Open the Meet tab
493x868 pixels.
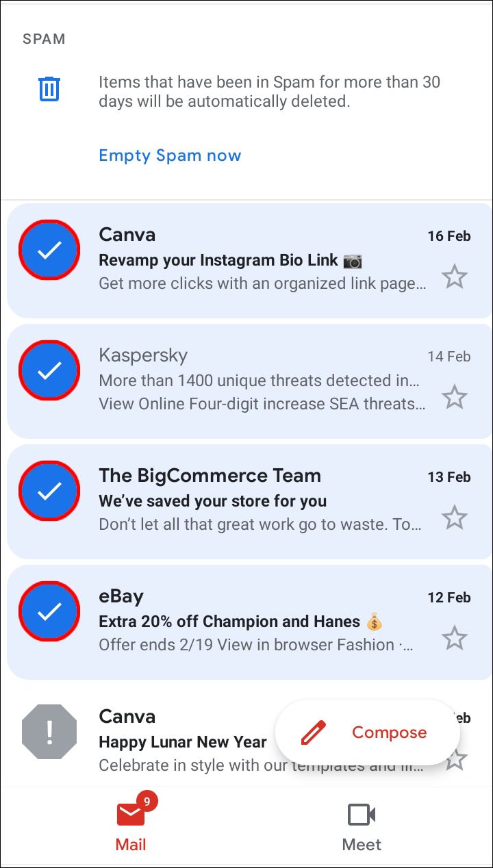362,826
